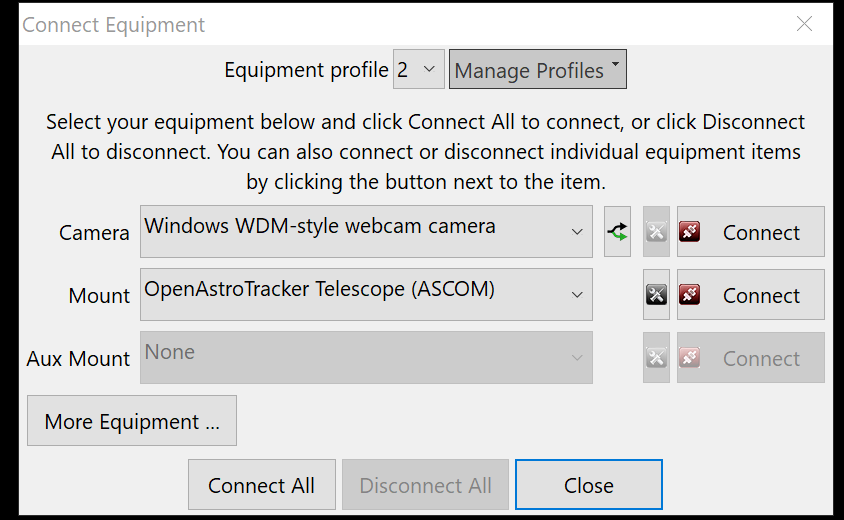Viewport: 844px width, 520px height.
Task: Open the Aux Mount None dropdown
Action: click(x=366, y=357)
